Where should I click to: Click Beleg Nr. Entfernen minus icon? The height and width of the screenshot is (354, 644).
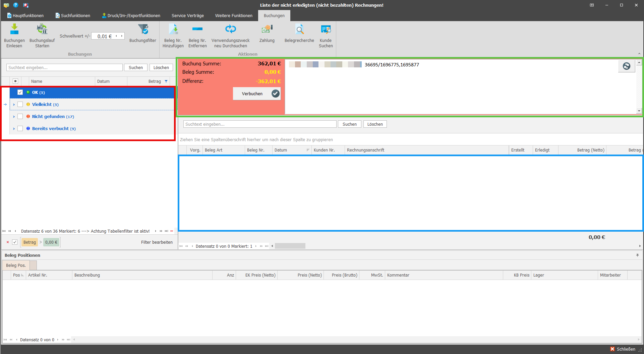197,29
